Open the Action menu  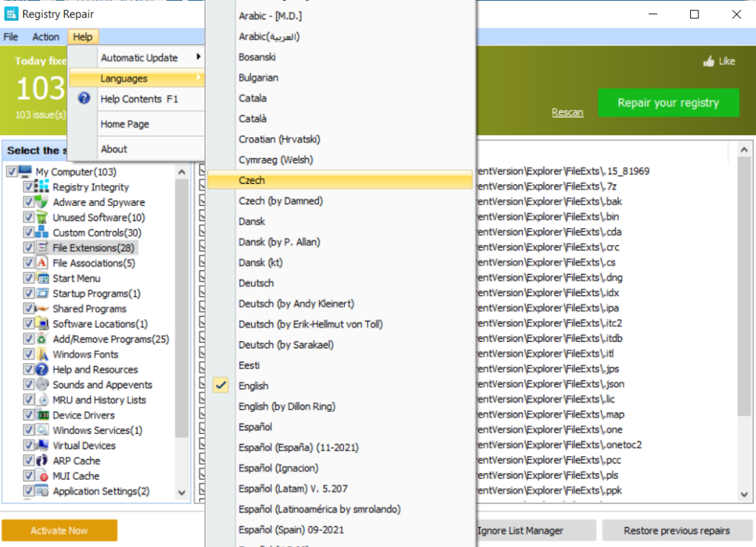click(x=46, y=37)
